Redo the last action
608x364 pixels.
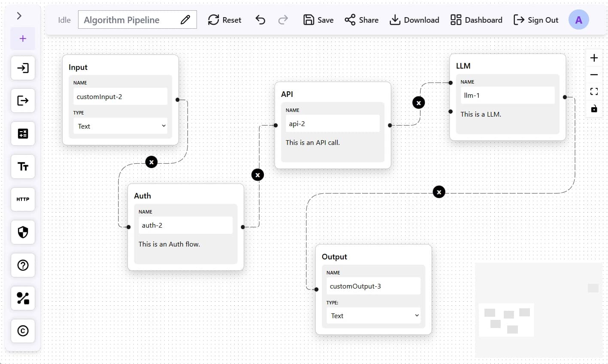(283, 20)
